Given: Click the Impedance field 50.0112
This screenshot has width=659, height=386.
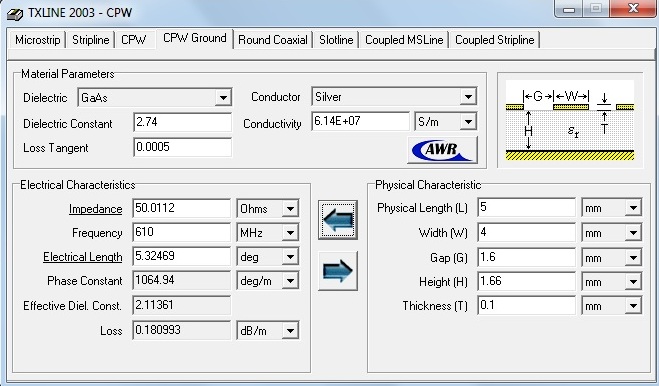Looking at the screenshot, I should 182,208.
